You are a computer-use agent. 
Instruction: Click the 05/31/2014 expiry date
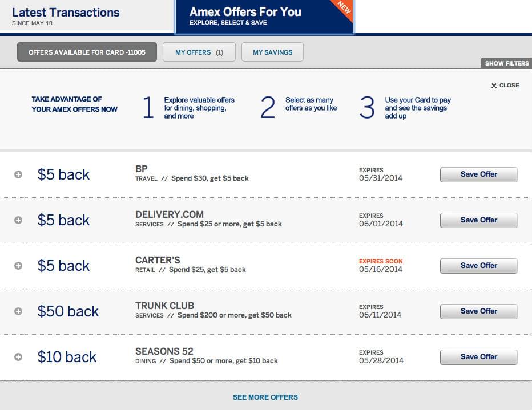click(381, 178)
